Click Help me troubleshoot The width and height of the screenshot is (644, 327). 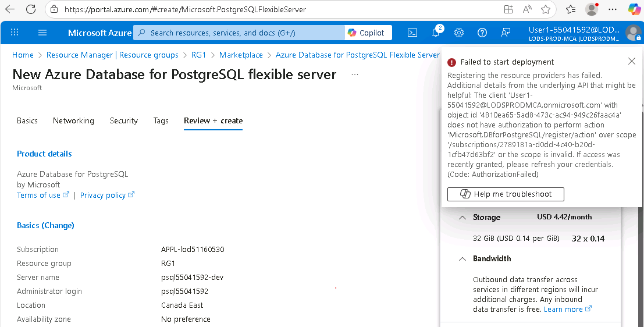click(506, 194)
